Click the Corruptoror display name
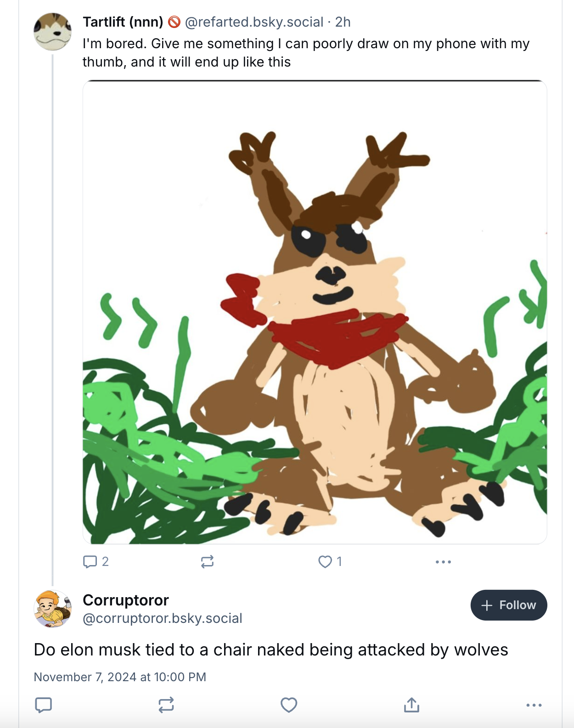Screen dimensions: 574x728 tap(126, 600)
